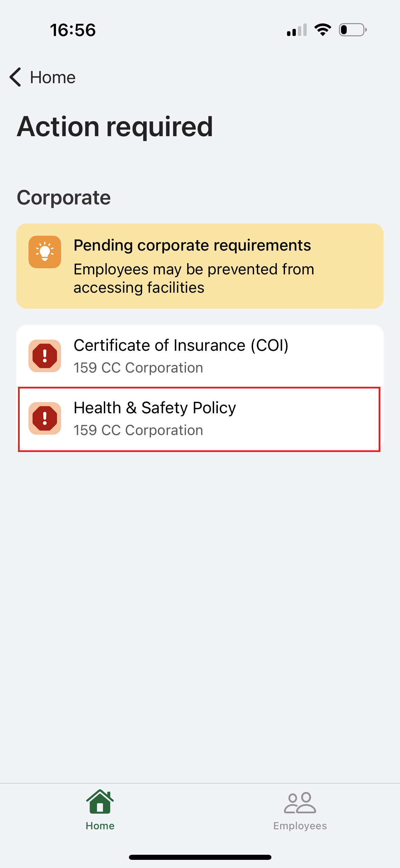This screenshot has height=868, width=400.
Task: Tap the two-person Employees icon
Action: (300, 803)
